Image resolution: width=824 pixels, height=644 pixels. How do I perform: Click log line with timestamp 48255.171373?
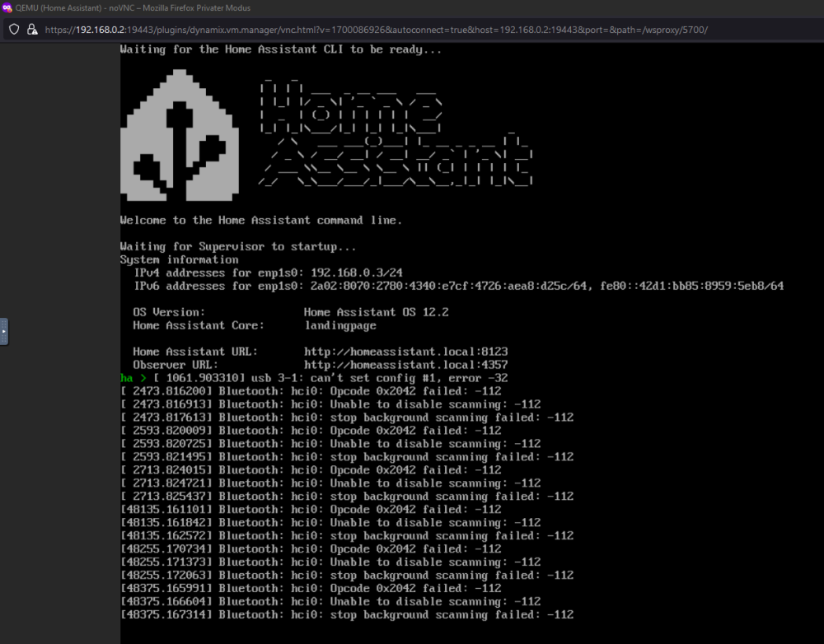pyautogui.click(x=330, y=562)
